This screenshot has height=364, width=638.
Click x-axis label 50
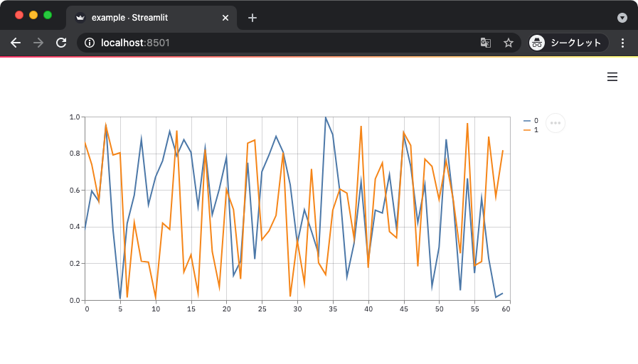[440, 309]
